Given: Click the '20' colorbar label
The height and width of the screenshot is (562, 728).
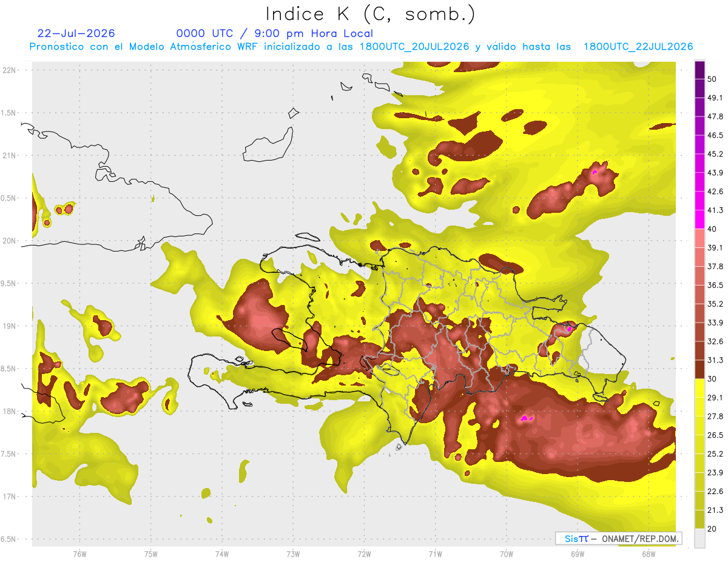Looking at the screenshot, I should (712, 529).
